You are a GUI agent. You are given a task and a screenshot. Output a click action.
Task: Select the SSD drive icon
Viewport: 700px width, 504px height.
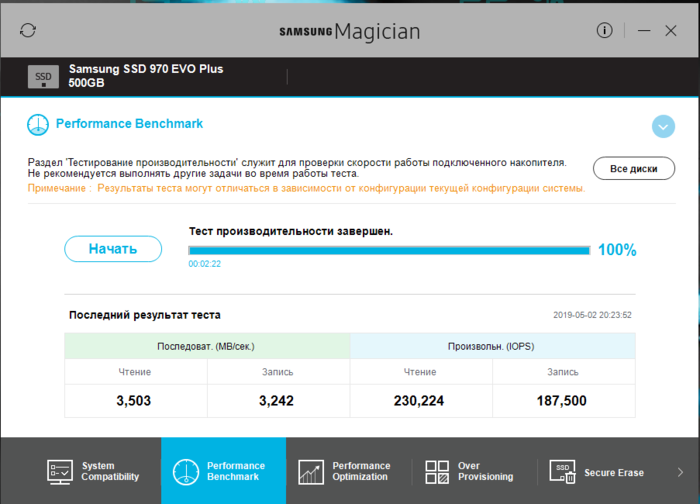click(43, 77)
